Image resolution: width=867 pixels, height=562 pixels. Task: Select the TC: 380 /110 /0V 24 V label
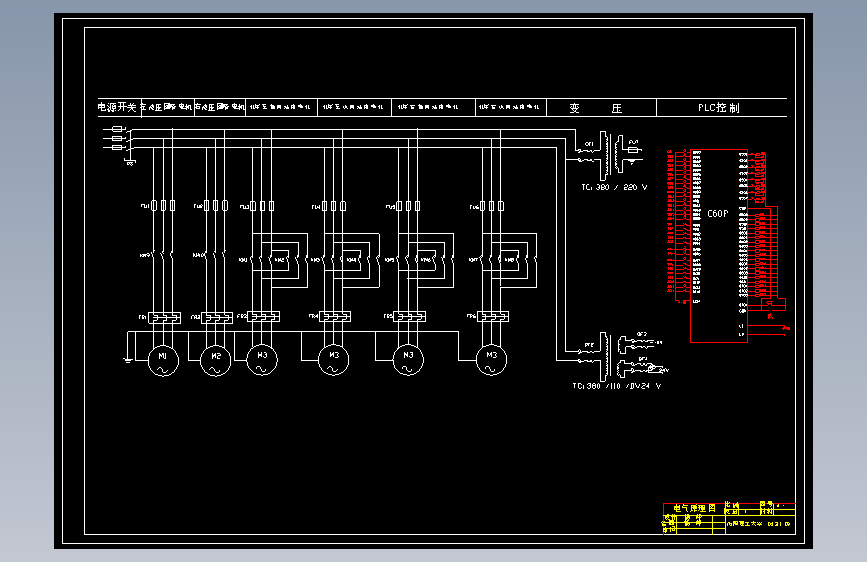click(617, 386)
